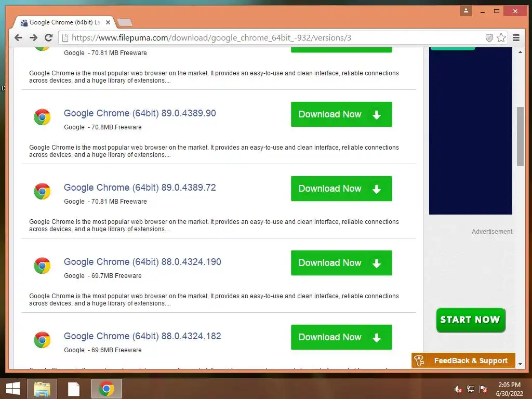
Task: Open the blank document taskbar icon
Action: pyautogui.click(x=74, y=389)
